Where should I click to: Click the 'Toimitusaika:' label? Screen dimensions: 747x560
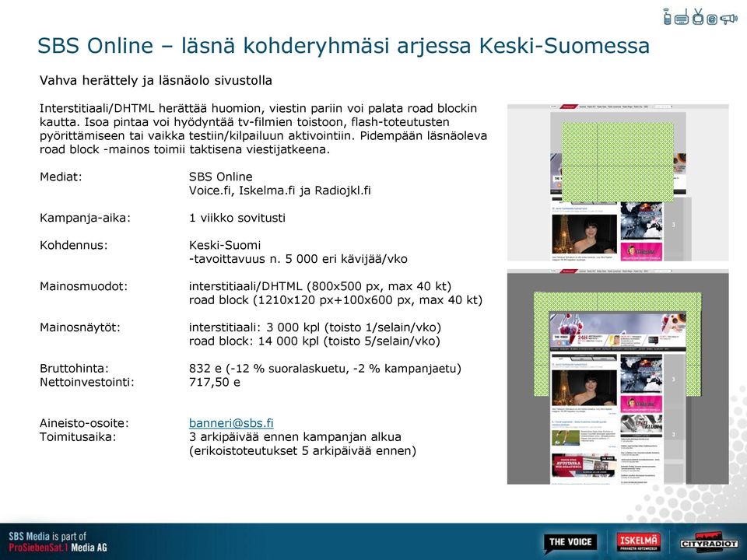coord(78,436)
